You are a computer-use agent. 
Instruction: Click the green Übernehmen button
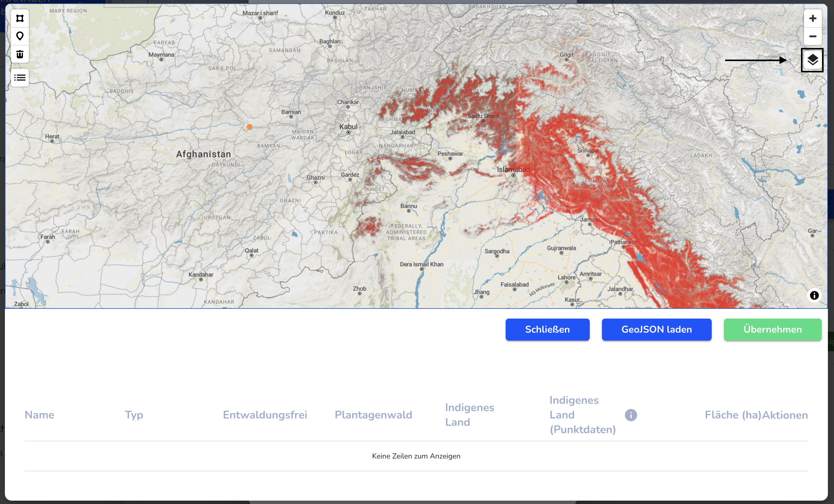click(772, 330)
